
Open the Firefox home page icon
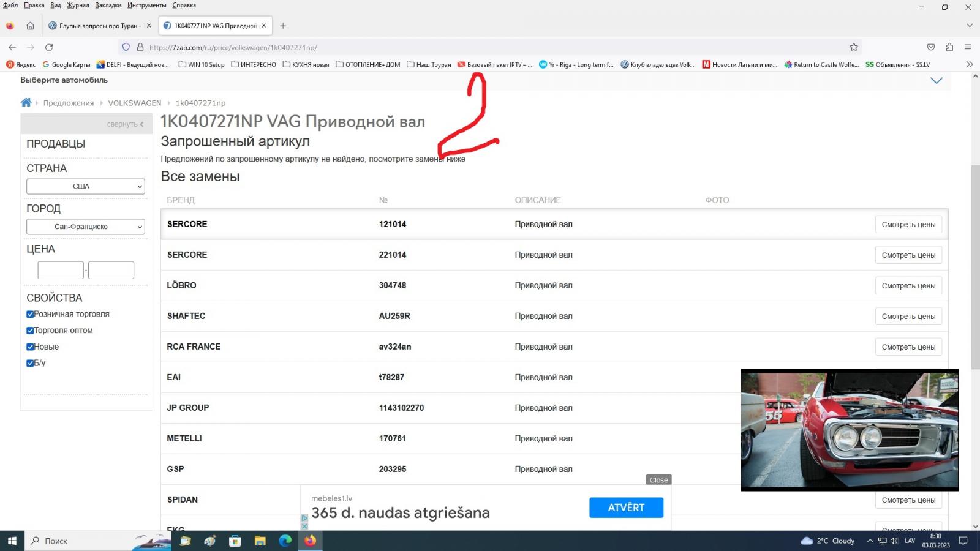(30, 26)
